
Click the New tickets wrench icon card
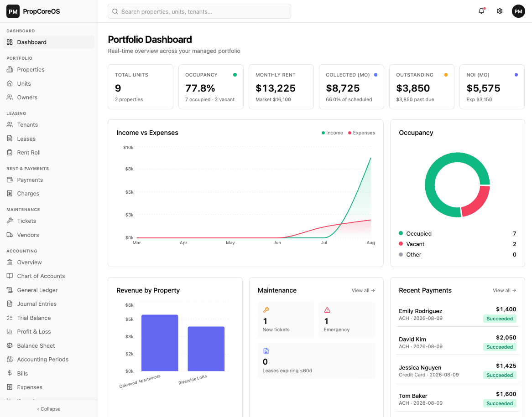(x=266, y=310)
